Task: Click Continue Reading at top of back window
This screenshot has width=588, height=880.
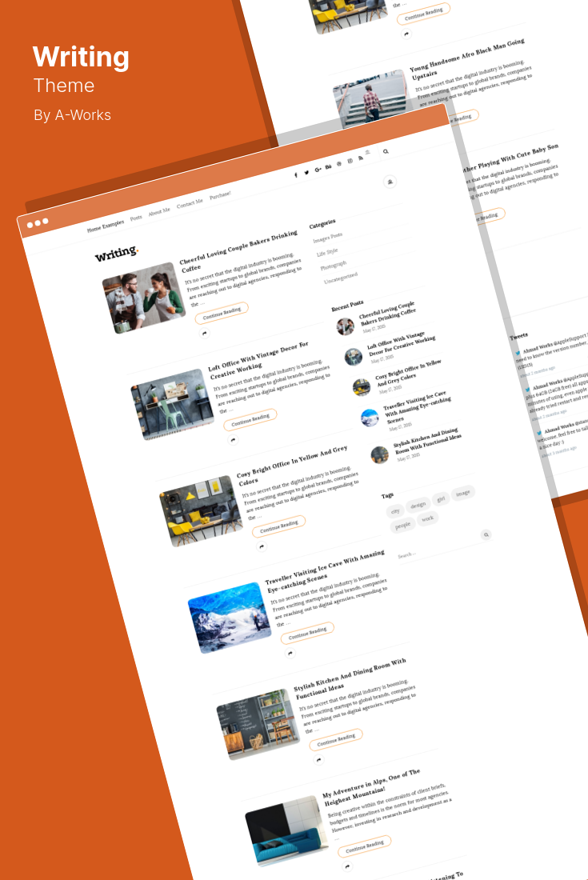Action: 424,14
